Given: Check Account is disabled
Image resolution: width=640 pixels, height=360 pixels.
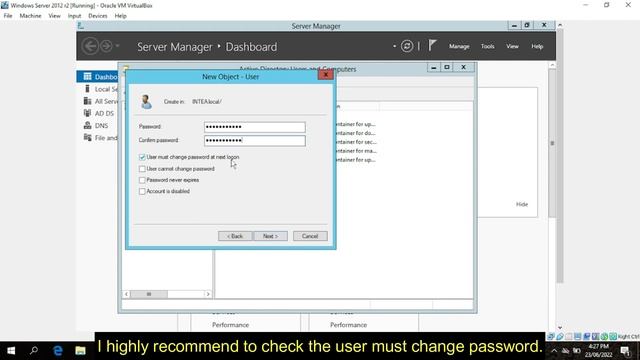Looking at the screenshot, I should pos(142,191).
